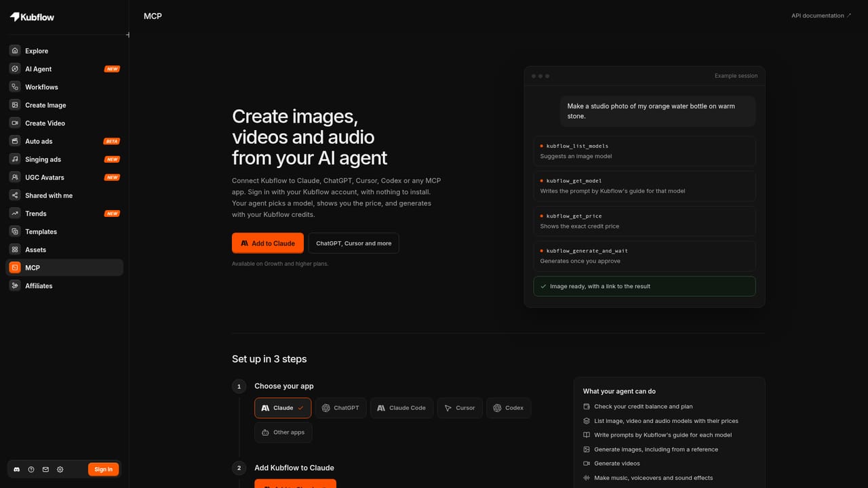Viewport: 868px width, 488px height.
Task: Open the Discord icon link
Action: pos(17,469)
